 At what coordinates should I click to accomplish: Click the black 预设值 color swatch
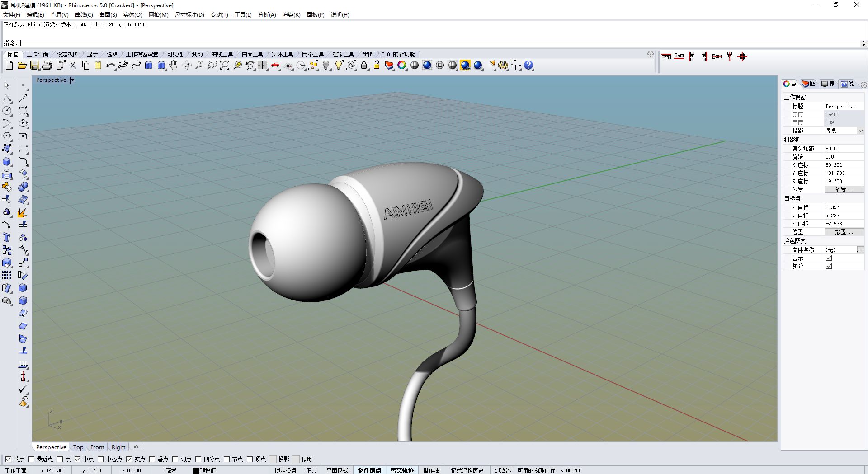195,470
